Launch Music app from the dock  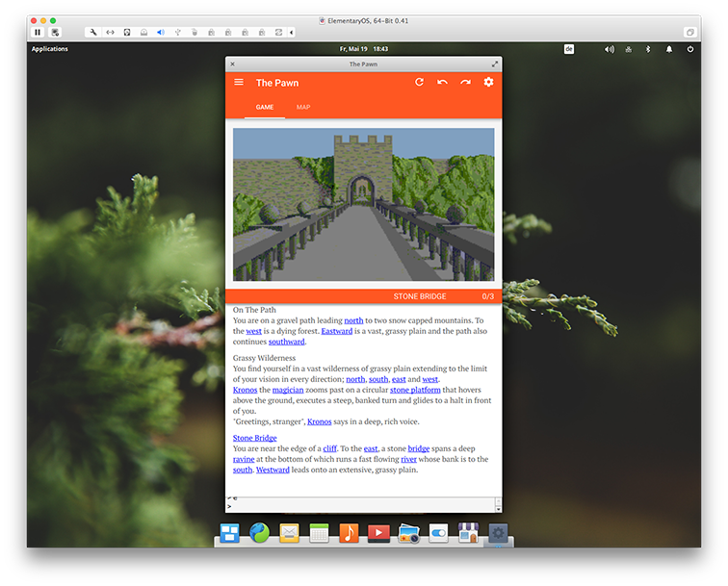[349, 533]
